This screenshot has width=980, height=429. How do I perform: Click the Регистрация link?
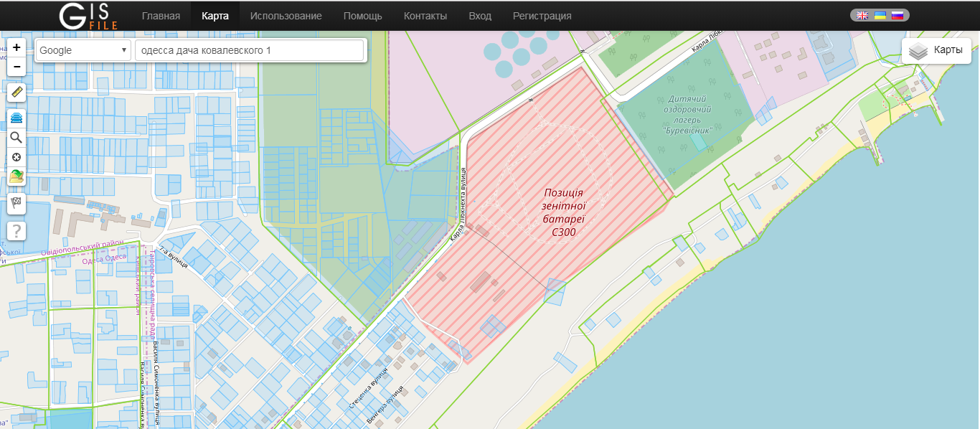(x=542, y=16)
